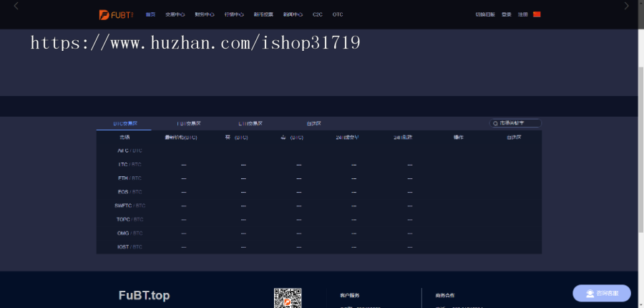Click the magnifier icon in the search box

[x=495, y=123]
